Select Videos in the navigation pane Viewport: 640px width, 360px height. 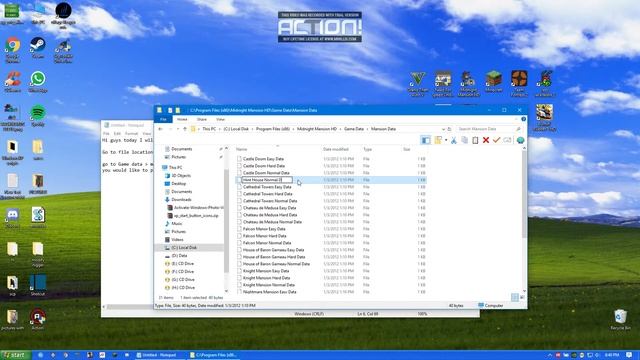tap(177, 240)
